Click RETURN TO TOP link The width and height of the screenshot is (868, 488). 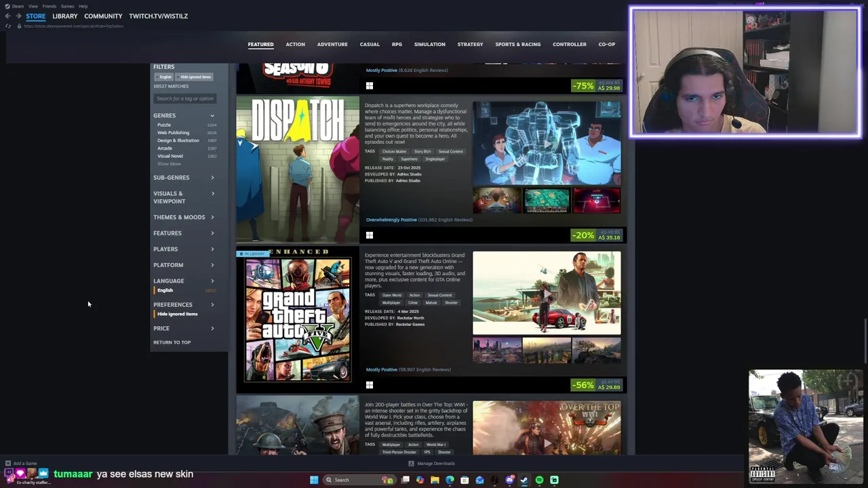[172, 342]
